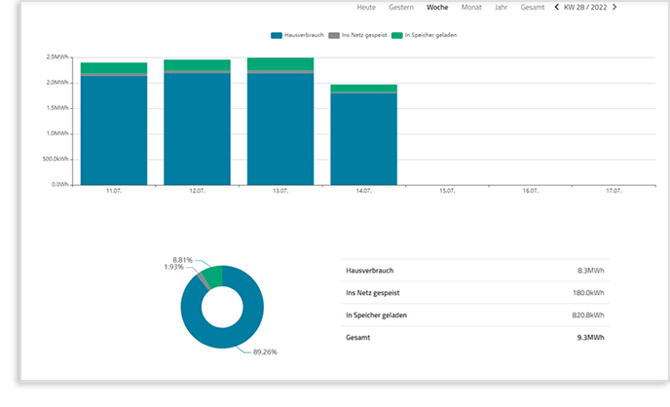Click green segment atop the 13.07. bar
The image size is (670, 407).
click(x=280, y=64)
